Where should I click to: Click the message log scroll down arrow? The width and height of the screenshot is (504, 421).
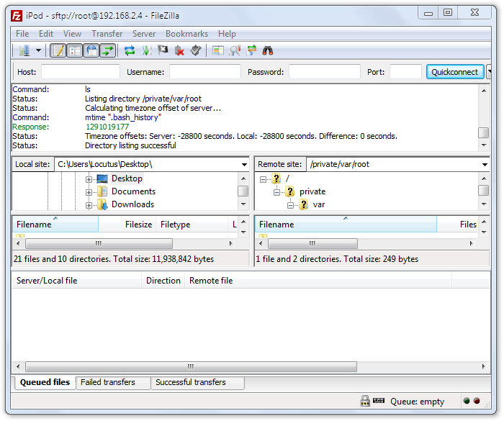484,145
